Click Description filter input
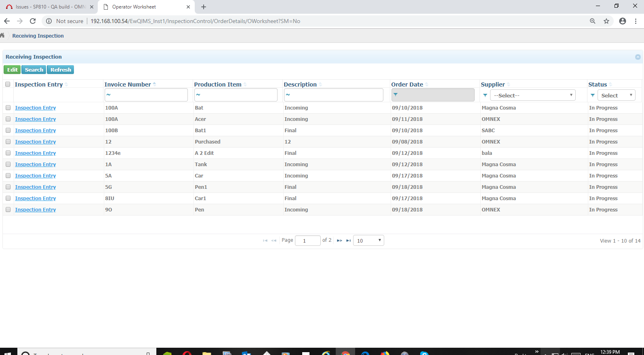 tap(334, 95)
